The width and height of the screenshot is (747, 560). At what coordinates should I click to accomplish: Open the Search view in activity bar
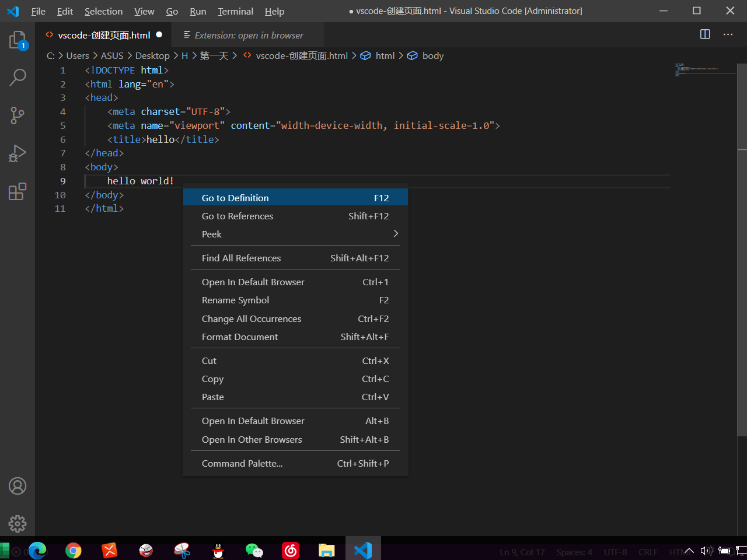[18, 78]
